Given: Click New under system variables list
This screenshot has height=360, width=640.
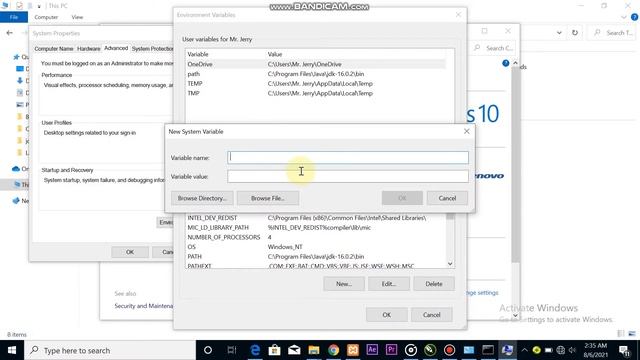Looking at the screenshot, I should coord(344,284).
